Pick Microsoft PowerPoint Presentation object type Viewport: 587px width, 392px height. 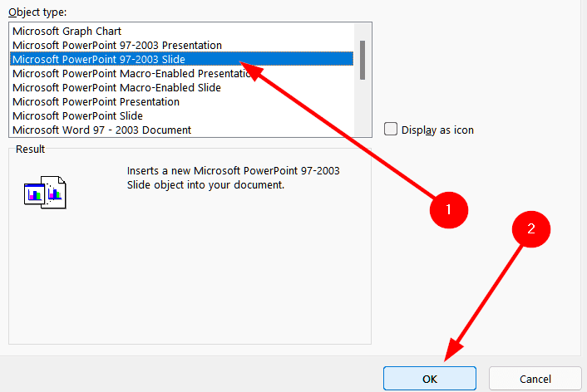tap(181, 102)
